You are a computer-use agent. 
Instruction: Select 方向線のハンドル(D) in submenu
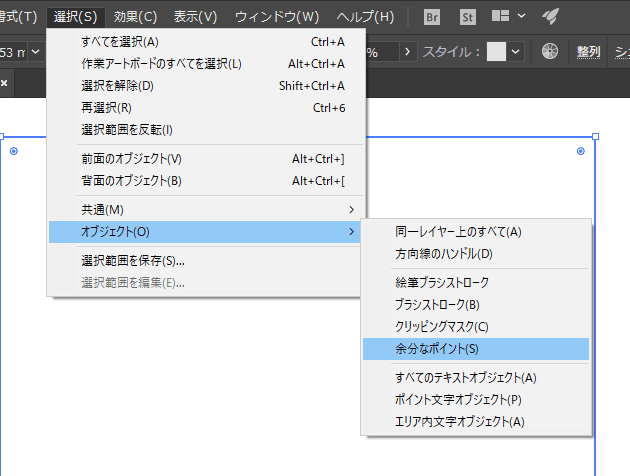(x=476, y=254)
